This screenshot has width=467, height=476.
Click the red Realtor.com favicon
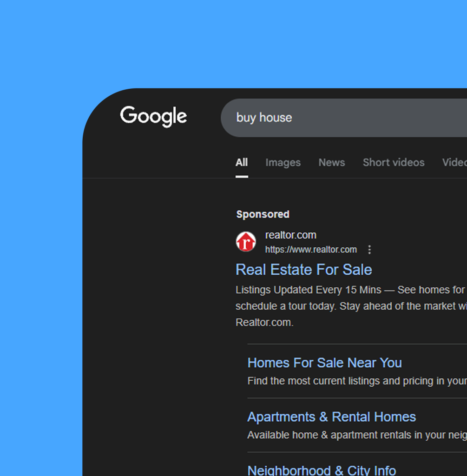pyautogui.click(x=246, y=242)
